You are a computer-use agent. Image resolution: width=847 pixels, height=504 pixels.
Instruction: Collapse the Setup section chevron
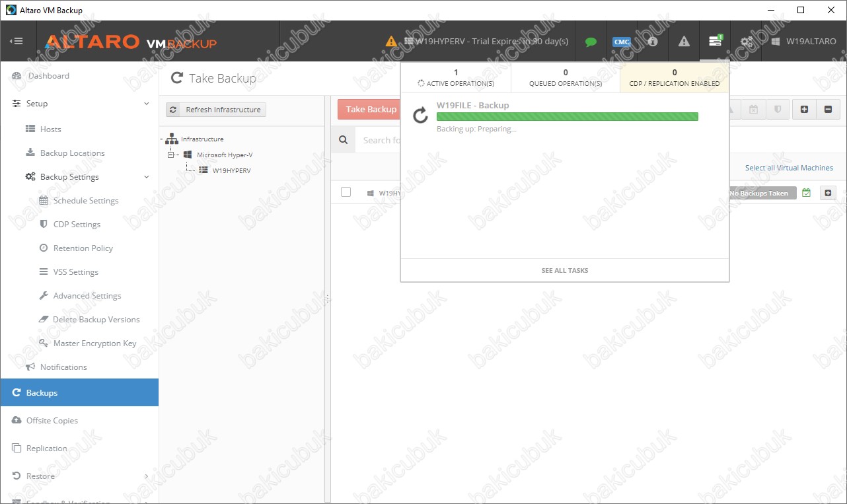(147, 104)
